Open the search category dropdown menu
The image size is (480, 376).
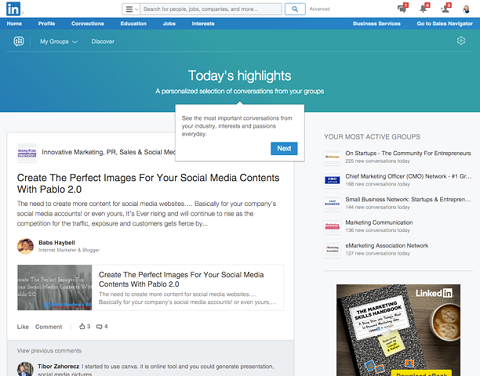click(x=131, y=9)
